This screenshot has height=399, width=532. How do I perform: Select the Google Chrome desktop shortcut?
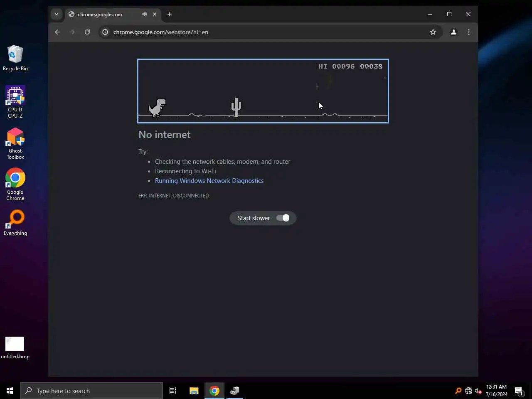point(15,185)
